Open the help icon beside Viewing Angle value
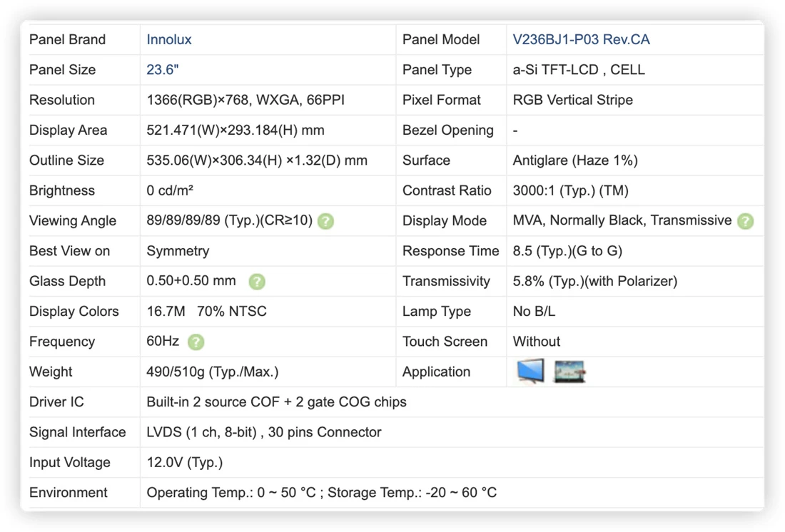Viewport: 785px width, 532px height. (x=325, y=220)
